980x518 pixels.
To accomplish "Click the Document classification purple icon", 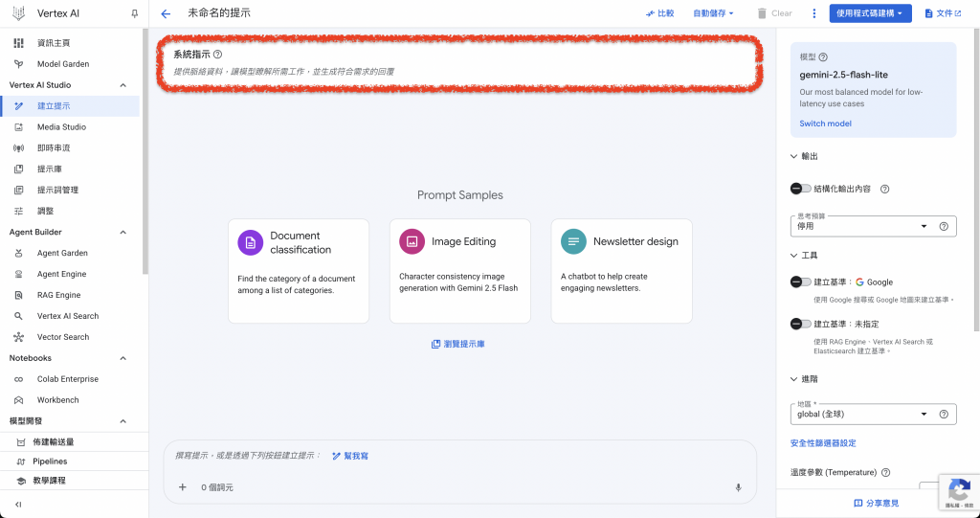I will tap(251, 242).
